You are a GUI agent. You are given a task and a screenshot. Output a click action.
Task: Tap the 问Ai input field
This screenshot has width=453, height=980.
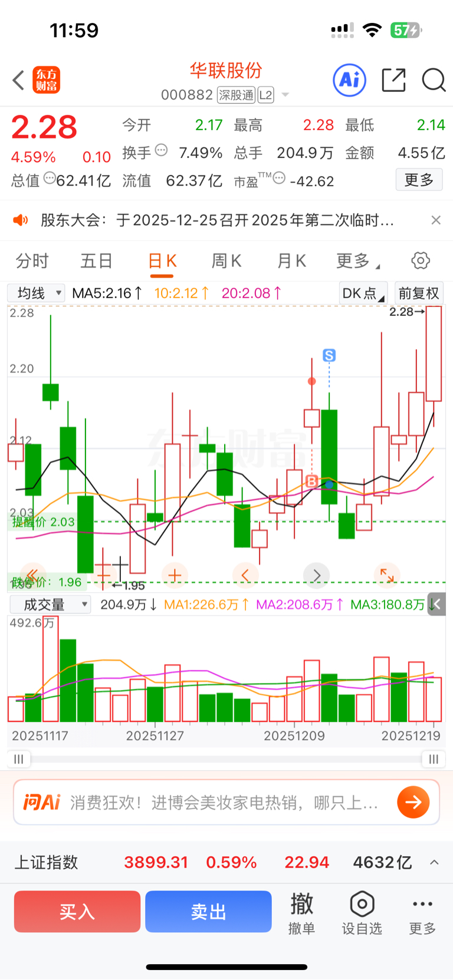pyautogui.click(x=226, y=802)
